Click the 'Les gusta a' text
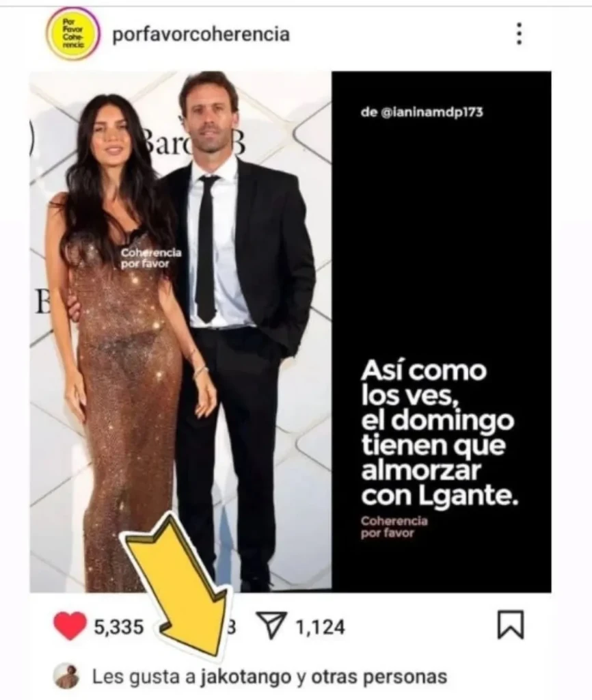Image resolution: width=592 pixels, height=700 pixels. click(x=144, y=677)
